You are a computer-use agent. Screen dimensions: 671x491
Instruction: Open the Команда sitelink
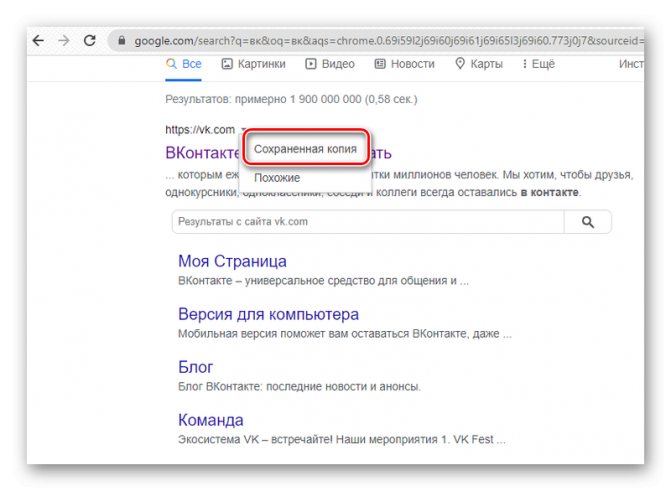pyautogui.click(x=211, y=420)
